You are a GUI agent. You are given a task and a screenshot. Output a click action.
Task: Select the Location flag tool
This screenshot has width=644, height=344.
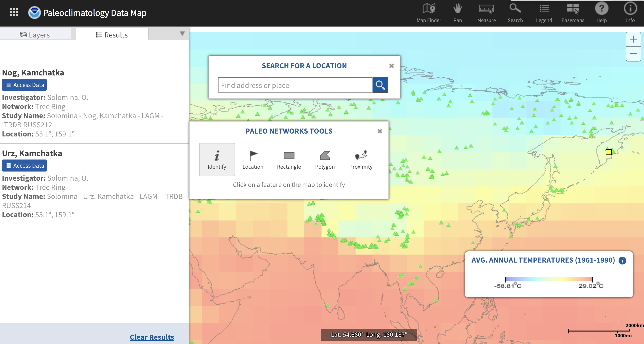point(253,159)
